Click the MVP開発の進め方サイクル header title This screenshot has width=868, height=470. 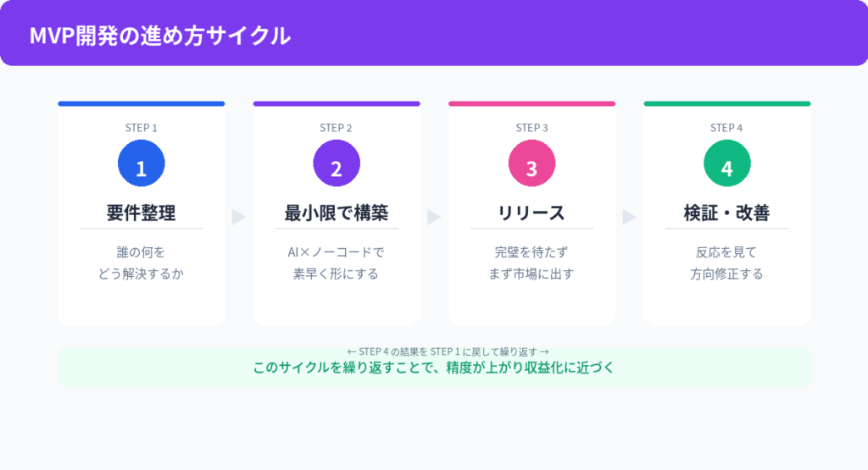[160, 36]
